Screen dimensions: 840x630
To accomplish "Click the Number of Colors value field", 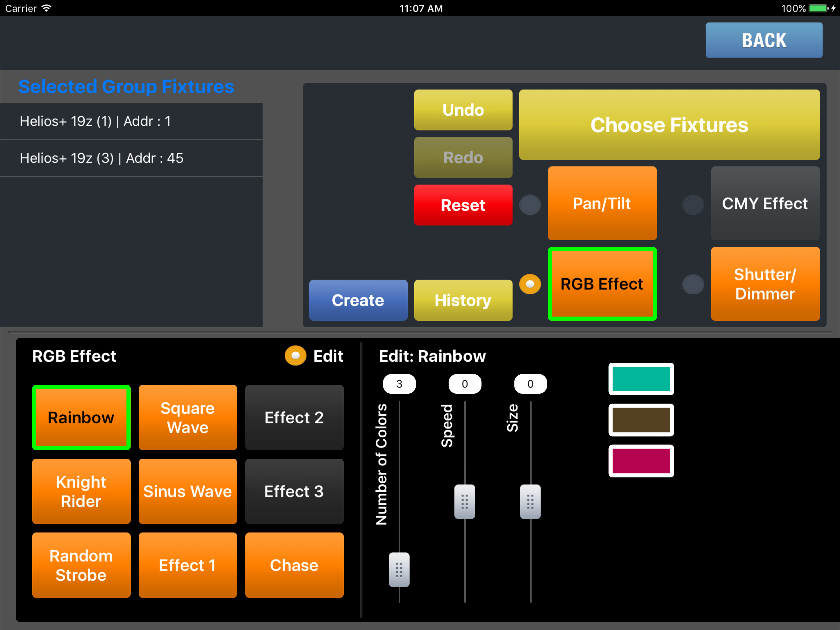I will click(399, 384).
